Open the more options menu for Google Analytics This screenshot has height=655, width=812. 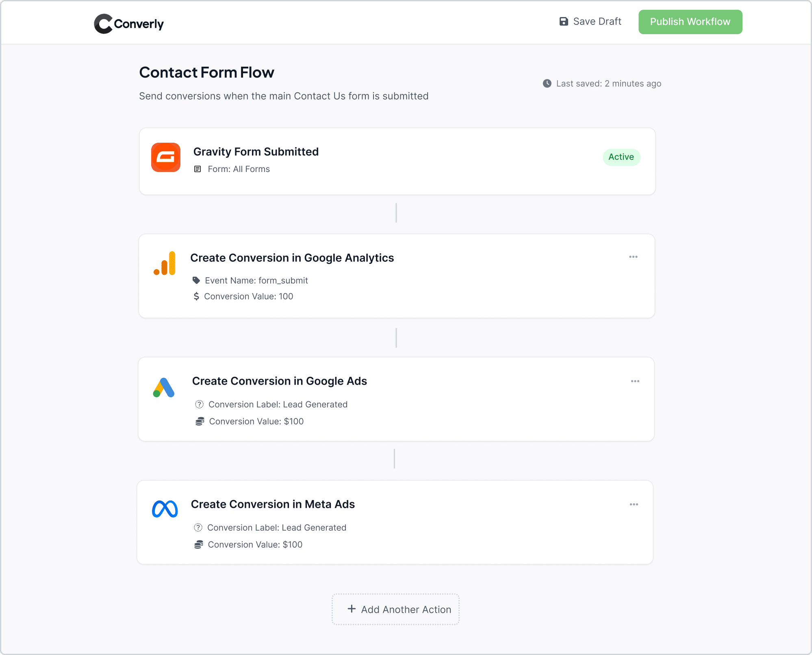[x=633, y=257]
